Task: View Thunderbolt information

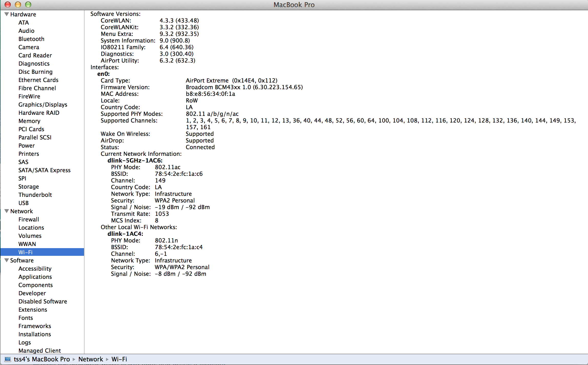Action: (35, 195)
